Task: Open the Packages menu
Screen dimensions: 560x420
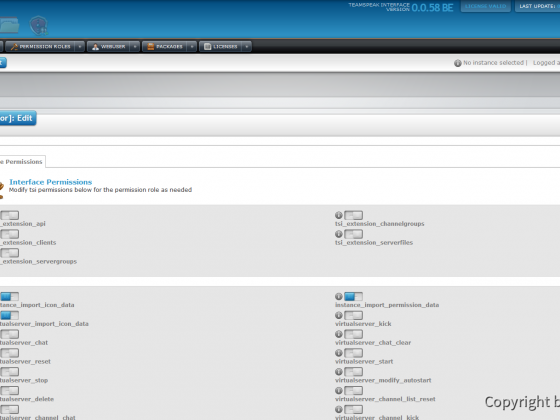Action: tap(165, 46)
